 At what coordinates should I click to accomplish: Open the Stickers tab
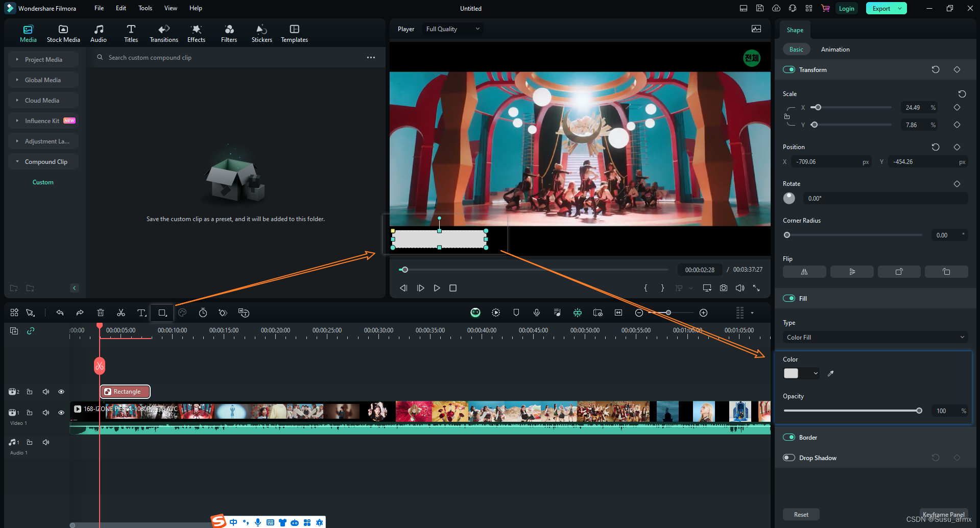pyautogui.click(x=261, y=34)
